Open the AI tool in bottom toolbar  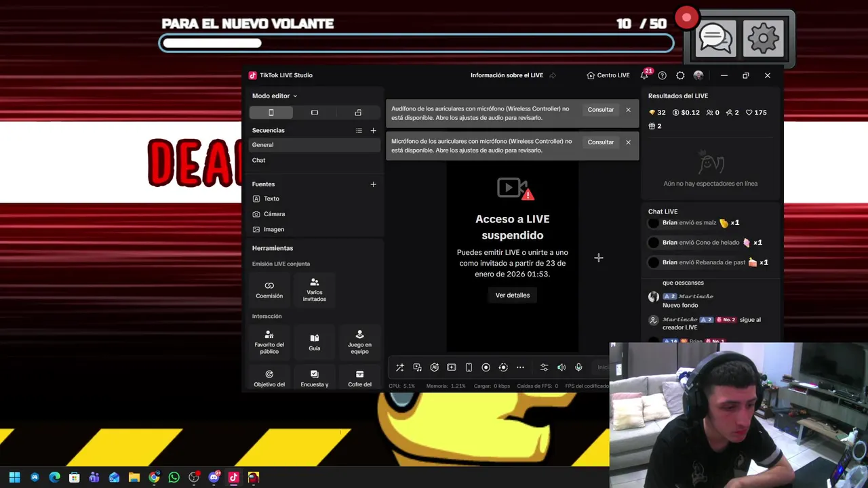pyautogui.click(x=435, y=367)
